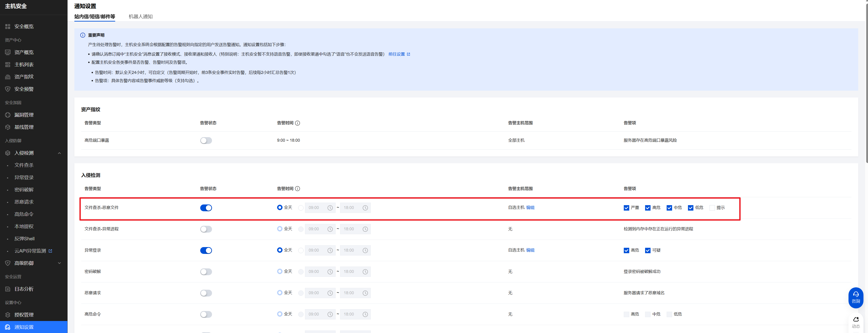Turn off the 文件查杀-恶意文件 alert switch
The height and width of the screenshot is (333, 868).
click(206, 208)
